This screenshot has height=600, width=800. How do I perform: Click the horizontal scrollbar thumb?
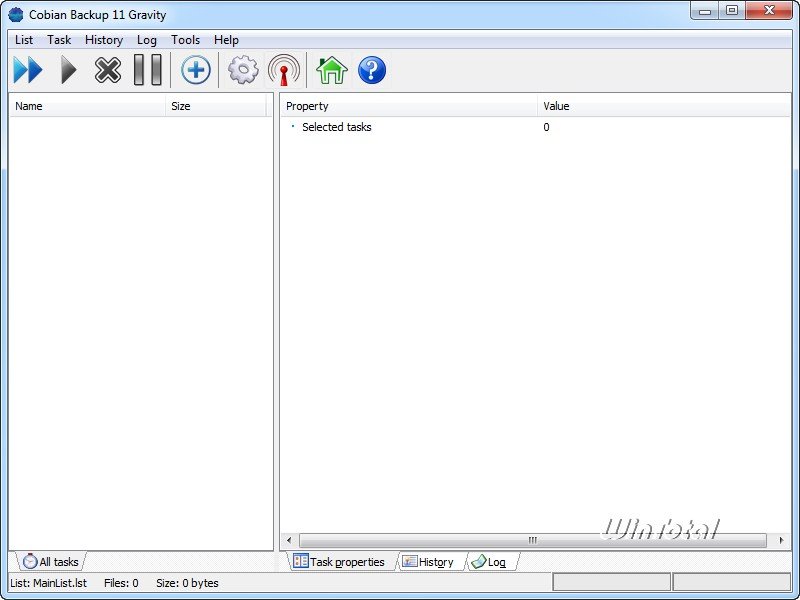tap(533, 540)
